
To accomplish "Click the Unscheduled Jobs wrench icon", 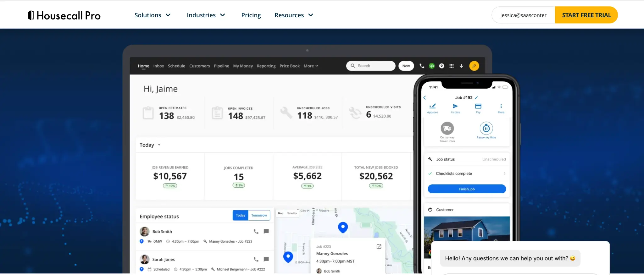I will (x=286, y=113).
